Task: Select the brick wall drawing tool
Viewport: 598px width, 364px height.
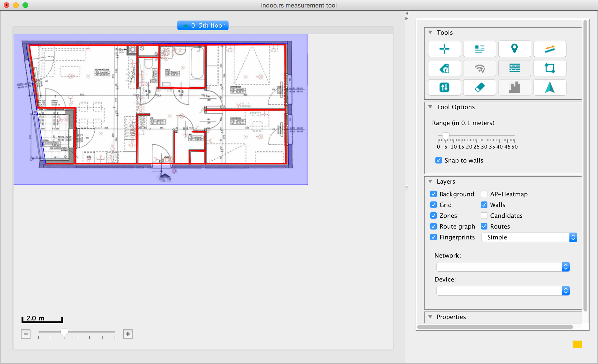Action: coord(514,68)
